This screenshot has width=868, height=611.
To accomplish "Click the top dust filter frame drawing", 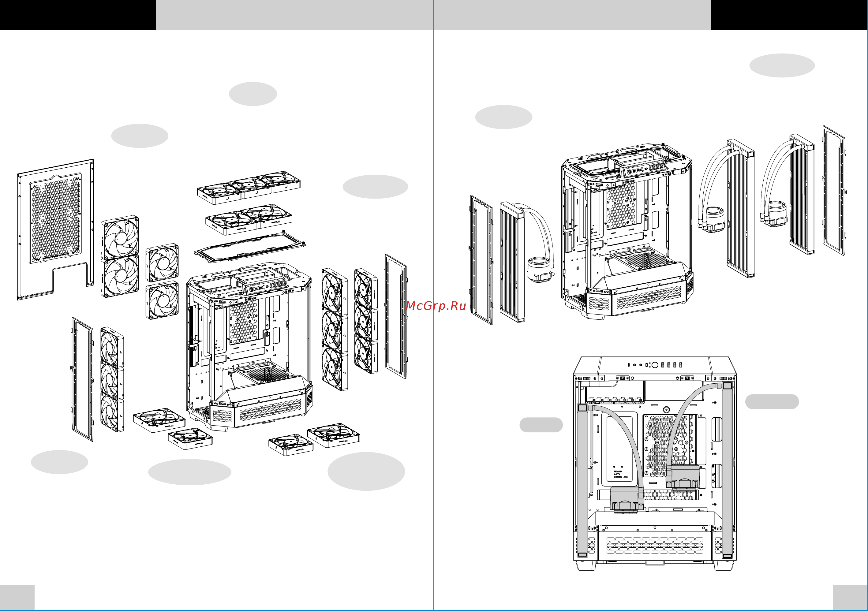I will tap(249, 246).
